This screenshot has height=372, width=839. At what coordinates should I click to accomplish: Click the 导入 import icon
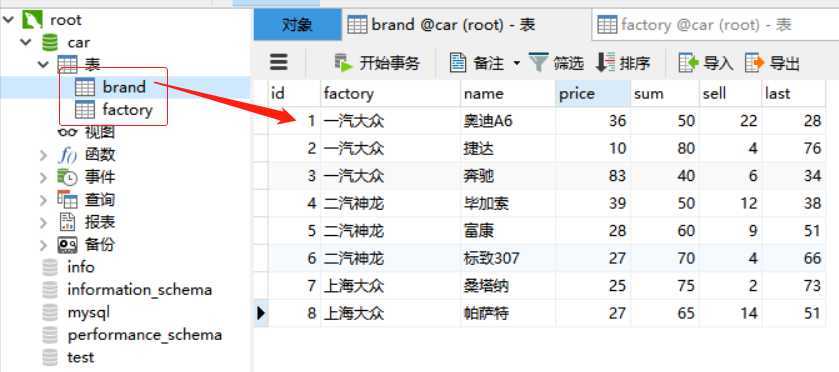coord(689,63)
